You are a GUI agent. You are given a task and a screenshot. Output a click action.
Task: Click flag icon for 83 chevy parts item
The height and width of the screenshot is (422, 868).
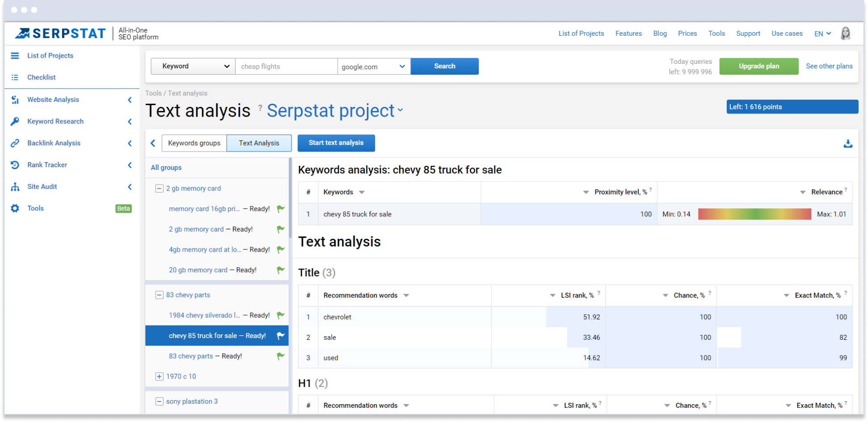pyautogui.click(x=281, y=356)
